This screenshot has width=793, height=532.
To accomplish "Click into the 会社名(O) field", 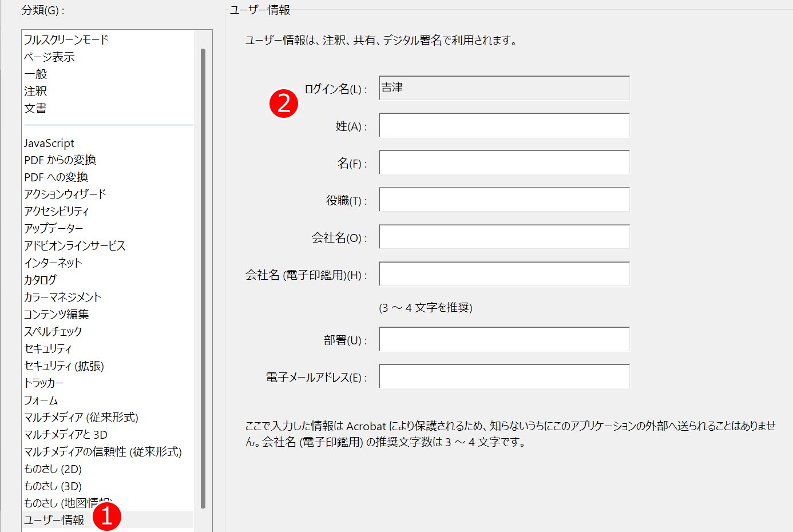I will pyautogui.click(x=503, y=237).
